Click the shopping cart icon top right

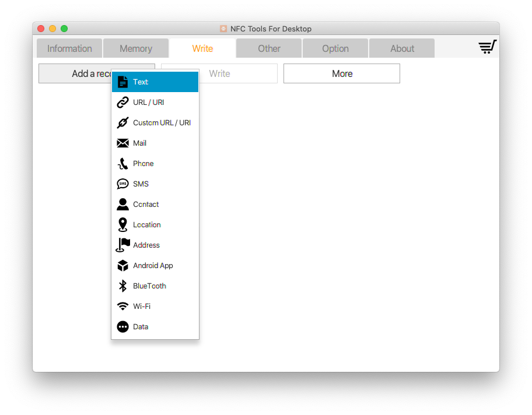pos(488,46)
